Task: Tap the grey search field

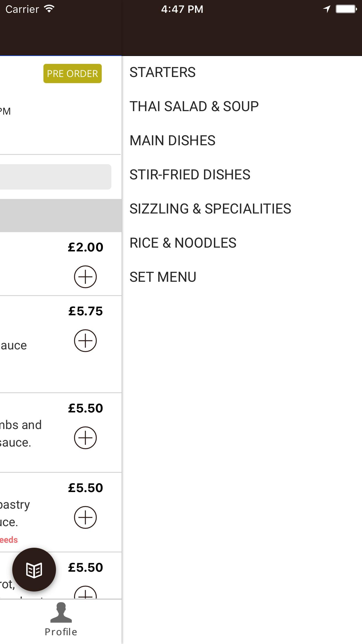Action: [x=55, y=177]
